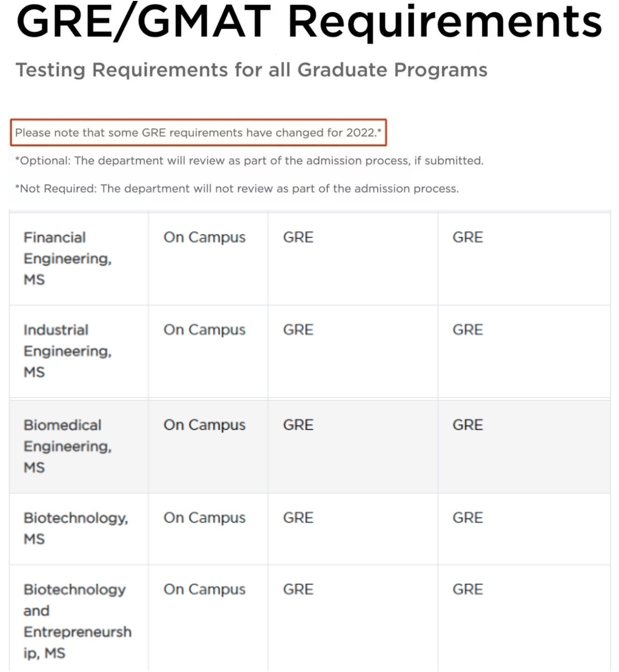
Task: Click On Campus in the Financial Engineering row
Action: pyautogui.click(x=205, y=237)
